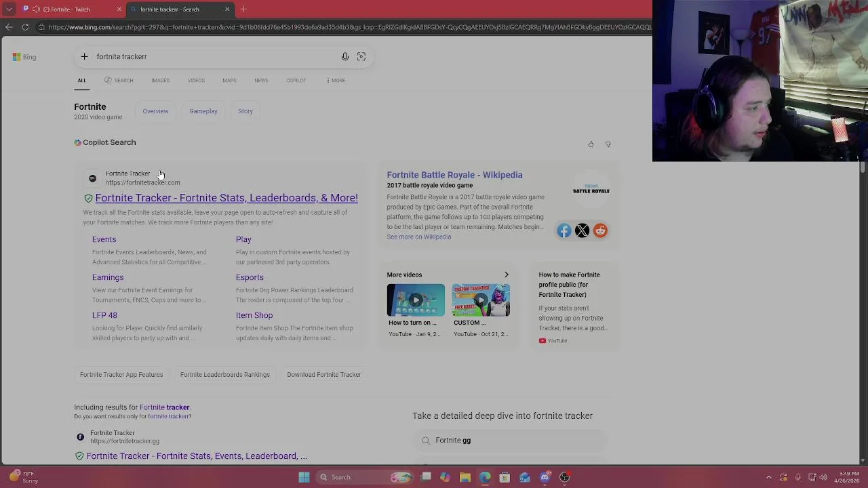The height and width of the screenshot is (488, 868).
Task: Open the Play sublink
Action: coord(243,239)
